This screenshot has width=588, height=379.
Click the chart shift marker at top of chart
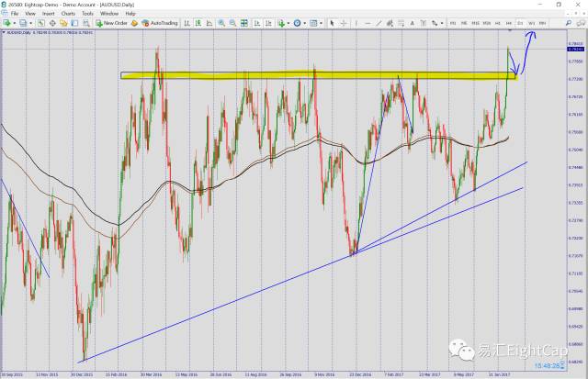(x=509, y=30)
